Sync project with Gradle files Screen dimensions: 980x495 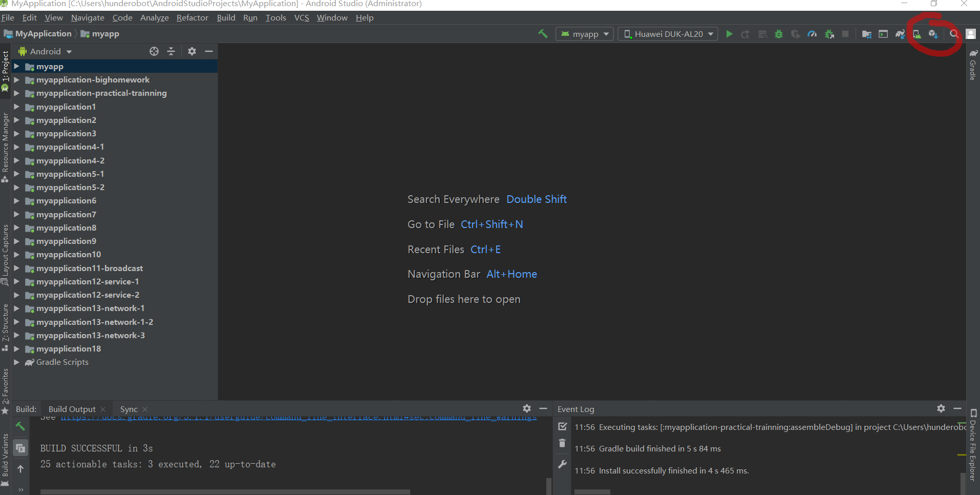(901, 34)
